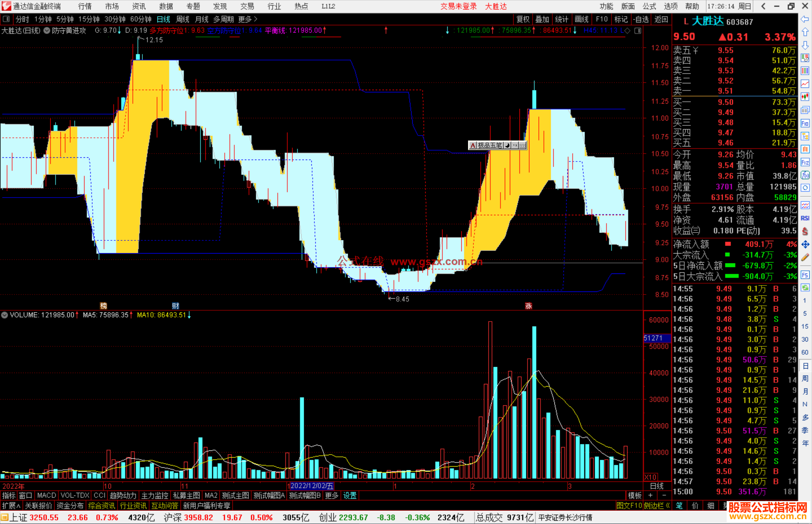Expand 更多 periods chevron in toolbar
Viewport: 812px width, 524px height.
pyautogui.click(x=256, y=19)
